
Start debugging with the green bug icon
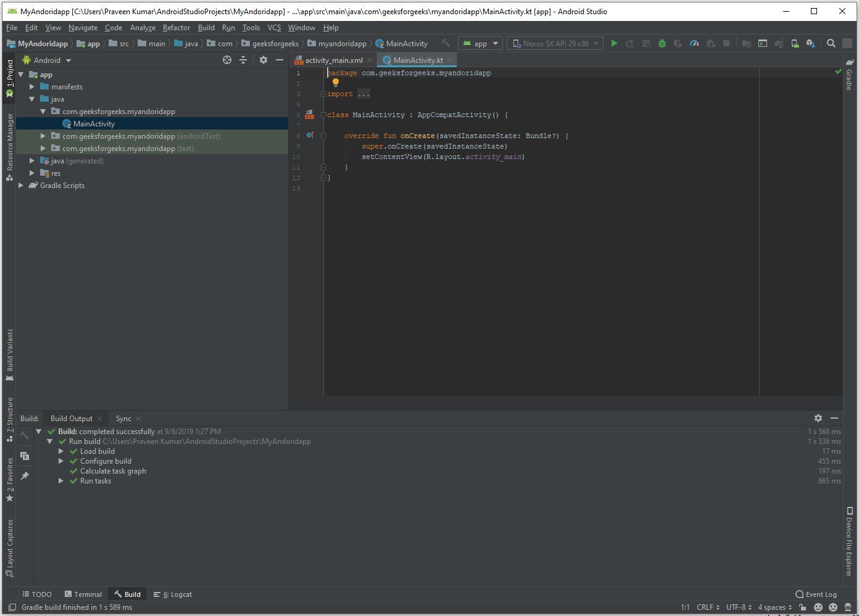[x=662, y=44]
